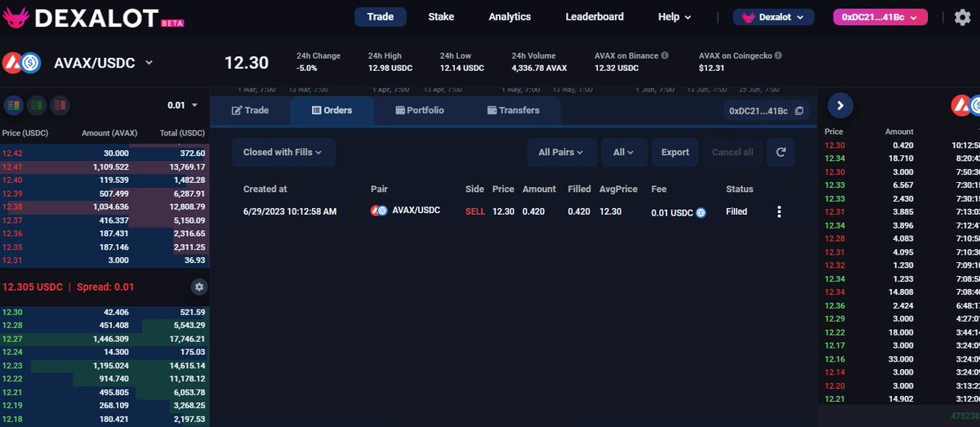Select the 12.18 bid price row
Screen dimensions: 980x427
point(105,418)
